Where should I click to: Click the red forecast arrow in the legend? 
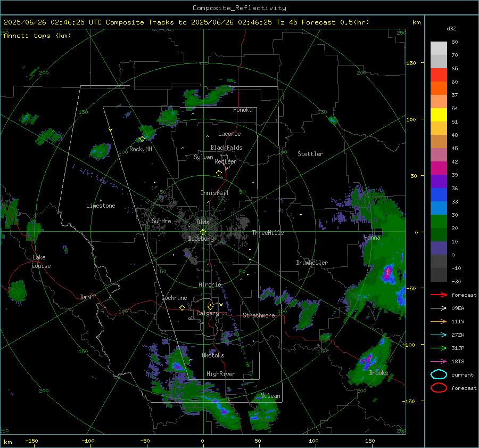pyautogui.click(x=439, y=295)
